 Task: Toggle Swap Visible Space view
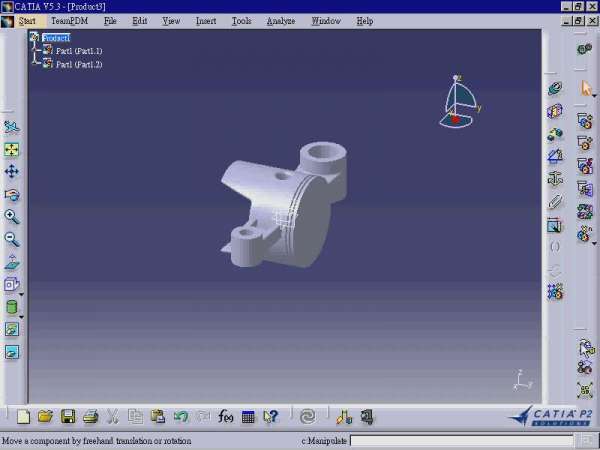coord(12,352)
